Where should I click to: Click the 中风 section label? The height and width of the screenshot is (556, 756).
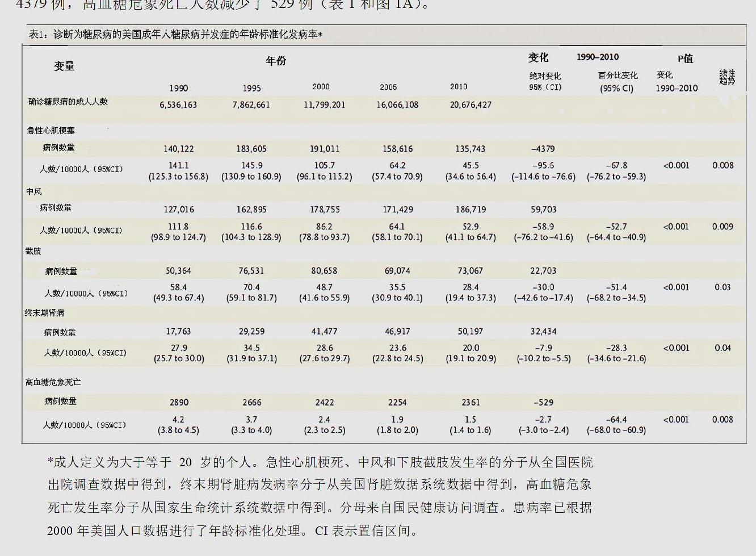(33, 191)
